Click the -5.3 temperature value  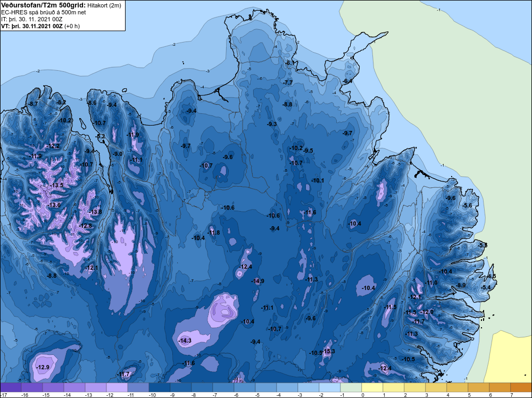pos(483,245)
